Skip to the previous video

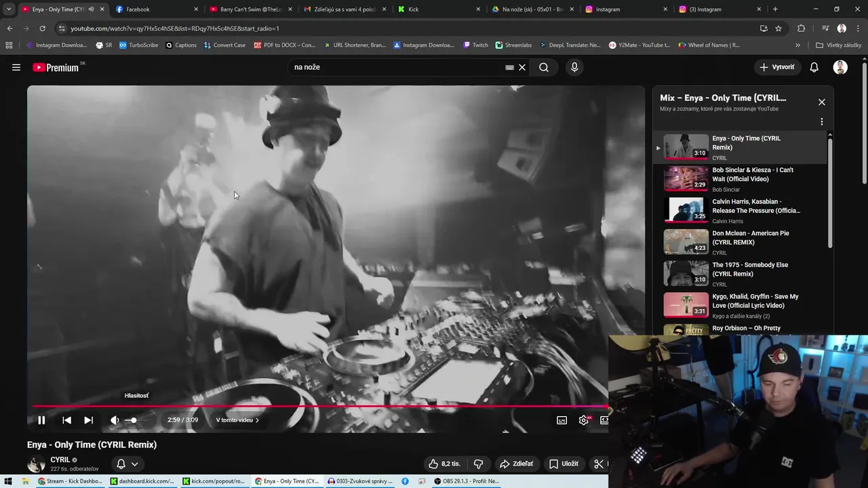click(66, 420)
